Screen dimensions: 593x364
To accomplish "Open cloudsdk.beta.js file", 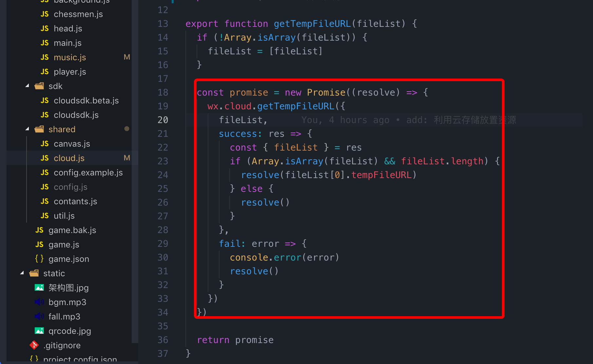I will 86,100.
